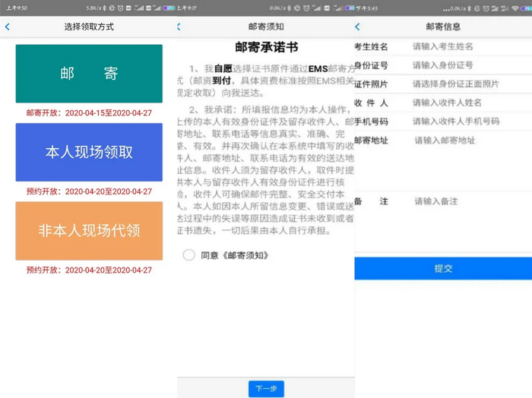The image size is (532, 398).
Task: Tap 邮寄开放 date range text
Action: (89, 112)
